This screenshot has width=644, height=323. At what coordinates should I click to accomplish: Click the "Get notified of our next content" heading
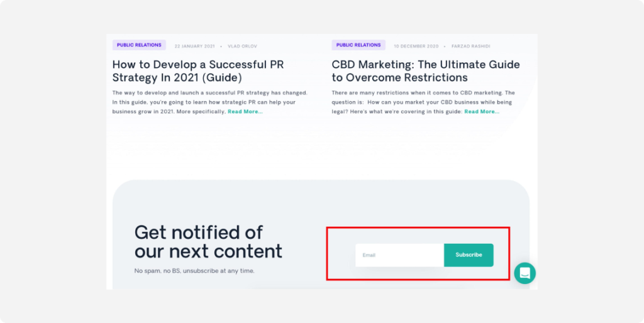208,242
